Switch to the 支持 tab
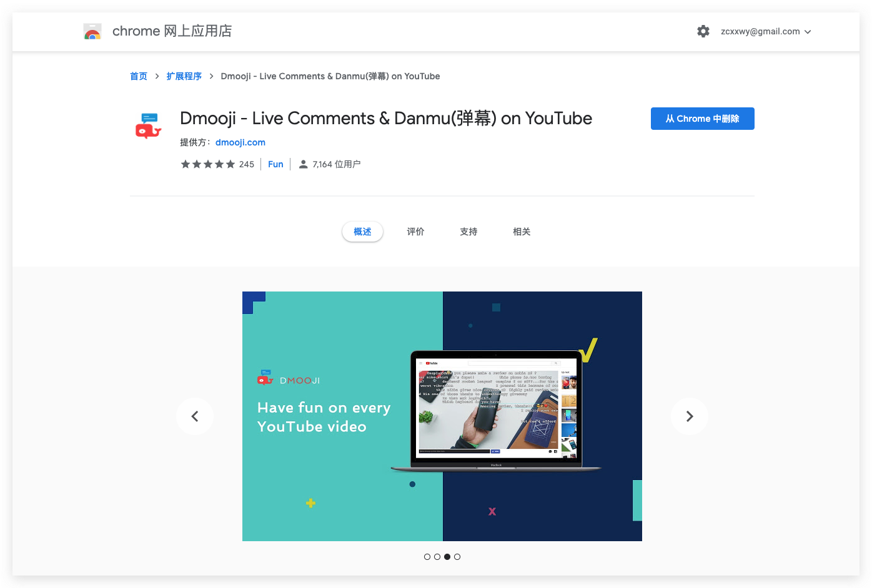This screenshot has height=588, width=872. pyautogui.click(x=468, y=232)
